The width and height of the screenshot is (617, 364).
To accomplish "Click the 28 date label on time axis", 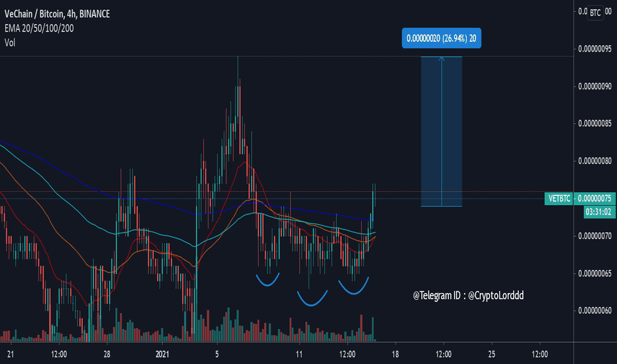I will pos(107,354).
